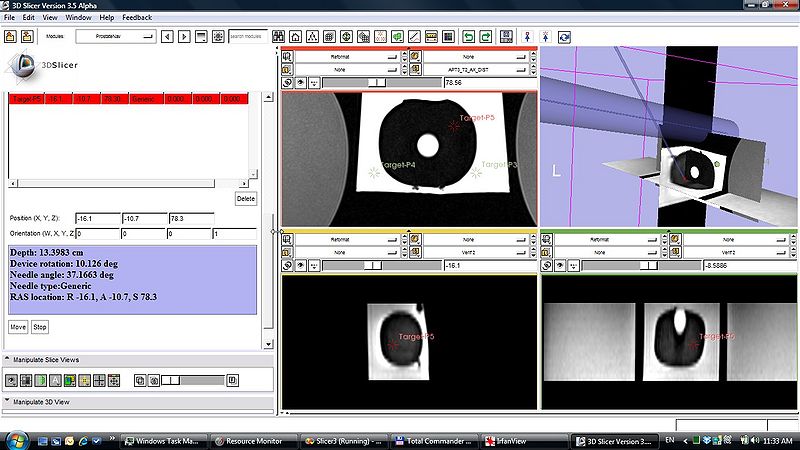Open the Reformat orientation dropdown in green viewer
This screenshot has height=450, width=800.
click(606, 239)
